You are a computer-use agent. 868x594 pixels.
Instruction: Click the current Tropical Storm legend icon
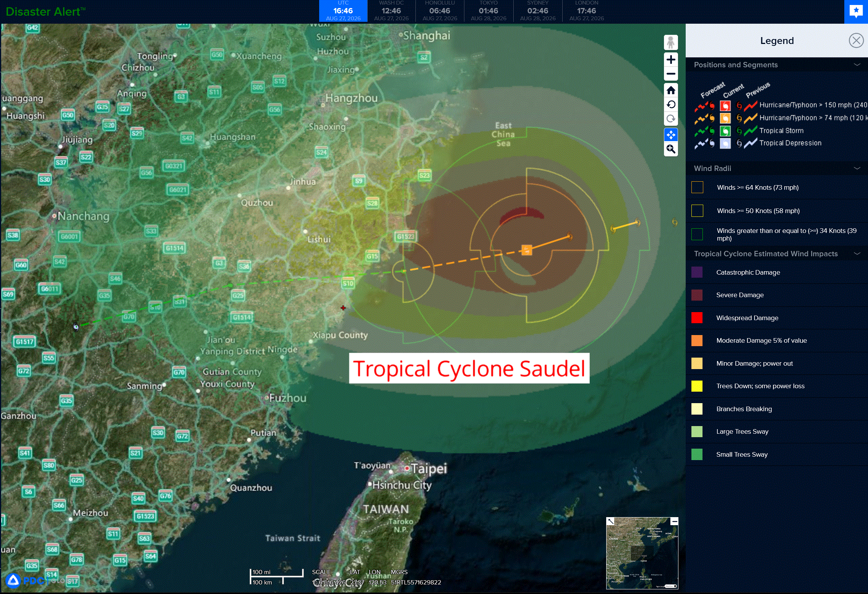[725, 131]
